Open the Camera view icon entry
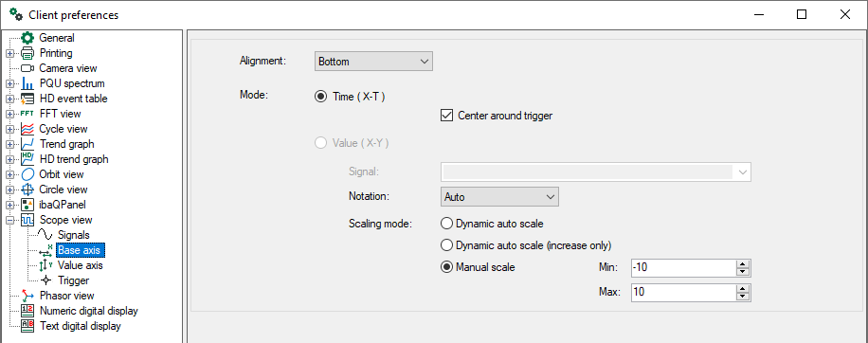Viewport: 868px width, 343px height. [27, 68]
